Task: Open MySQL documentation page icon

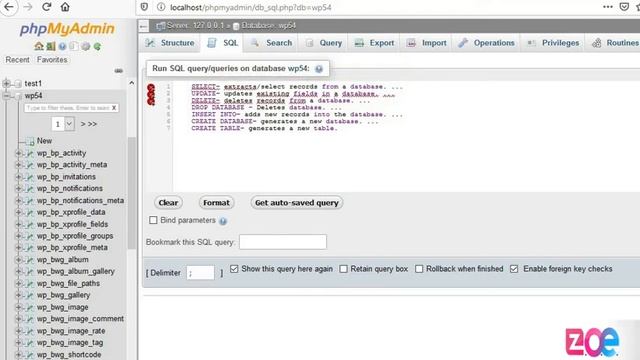Action: (73, 46)
